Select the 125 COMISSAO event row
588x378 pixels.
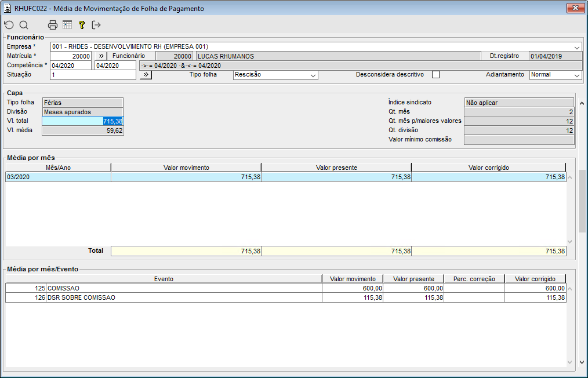coord(286,288)
